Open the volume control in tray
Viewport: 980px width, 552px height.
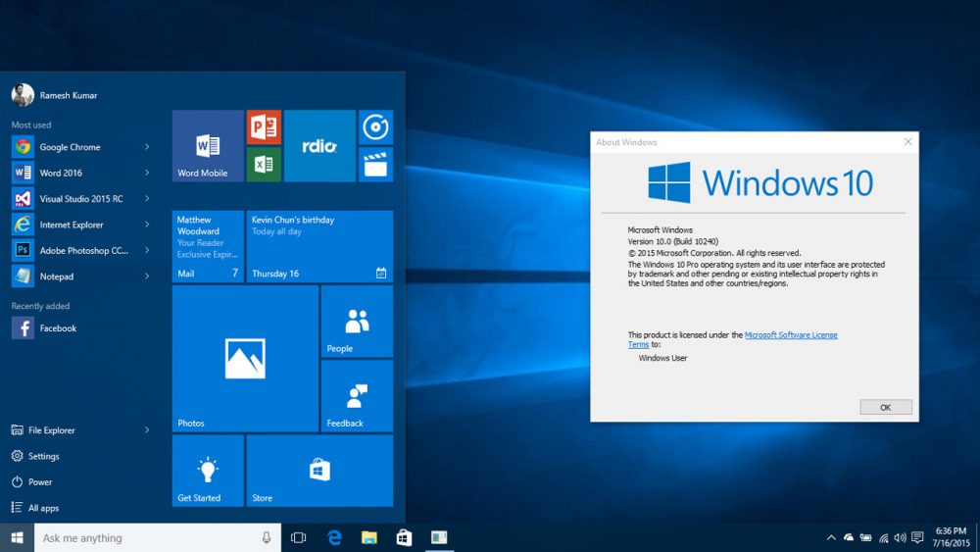coord(900,537)
